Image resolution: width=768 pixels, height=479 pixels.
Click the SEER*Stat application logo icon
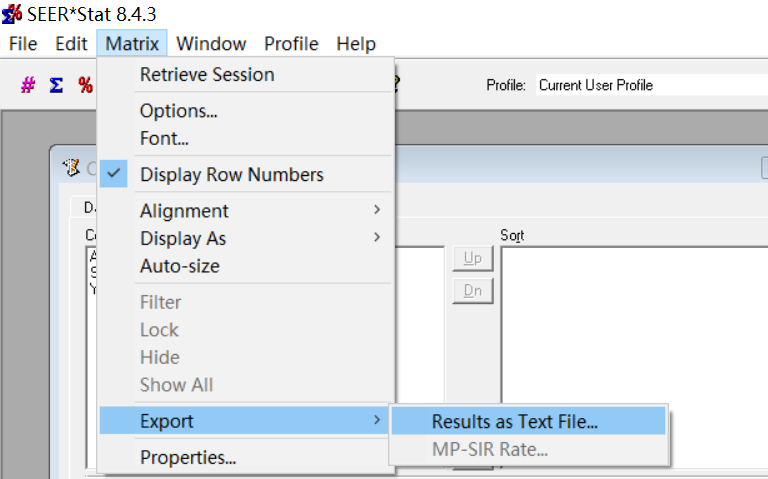click(x=12, y=14)
